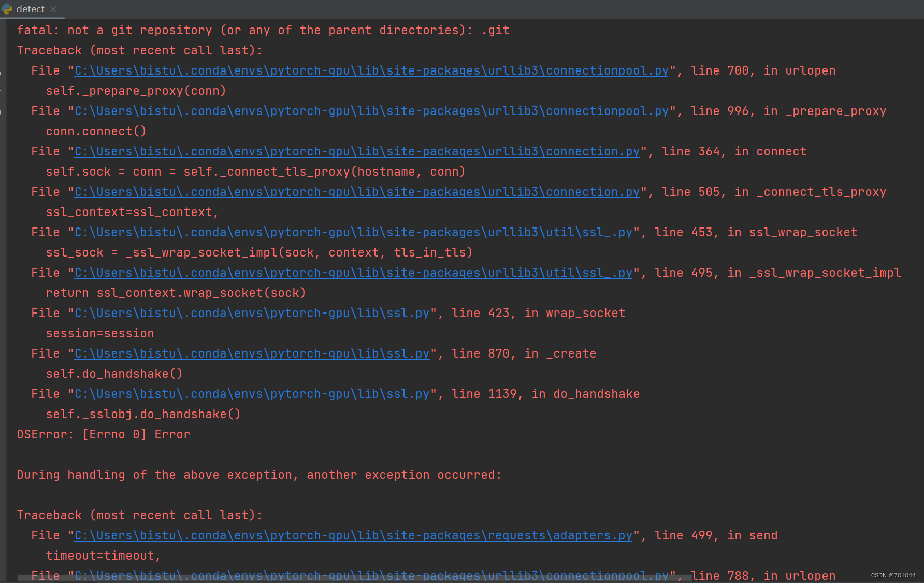Open connection.py link at line 505
Viewport: 924px width, 583px height.
[x=357, y=192]
